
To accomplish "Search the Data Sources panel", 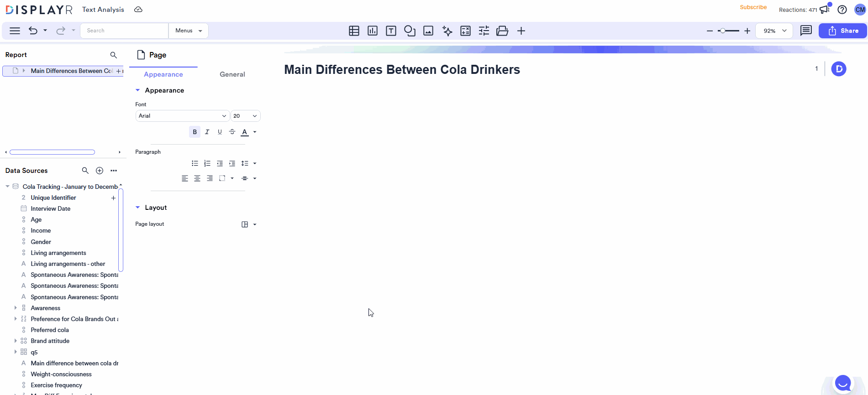I will click(85, 171).
